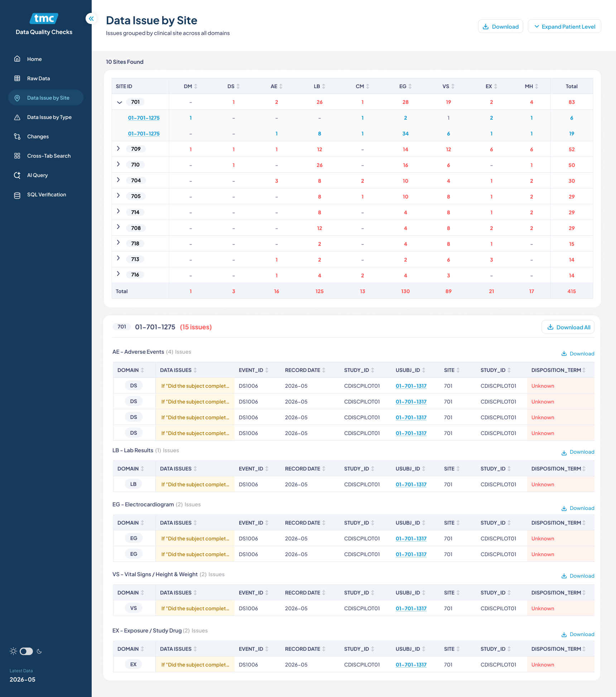Image resolution: width=616 pixels, height=697 pixels.
Task: Click the 701 badge in patient header
Action: tap(122, 327)
